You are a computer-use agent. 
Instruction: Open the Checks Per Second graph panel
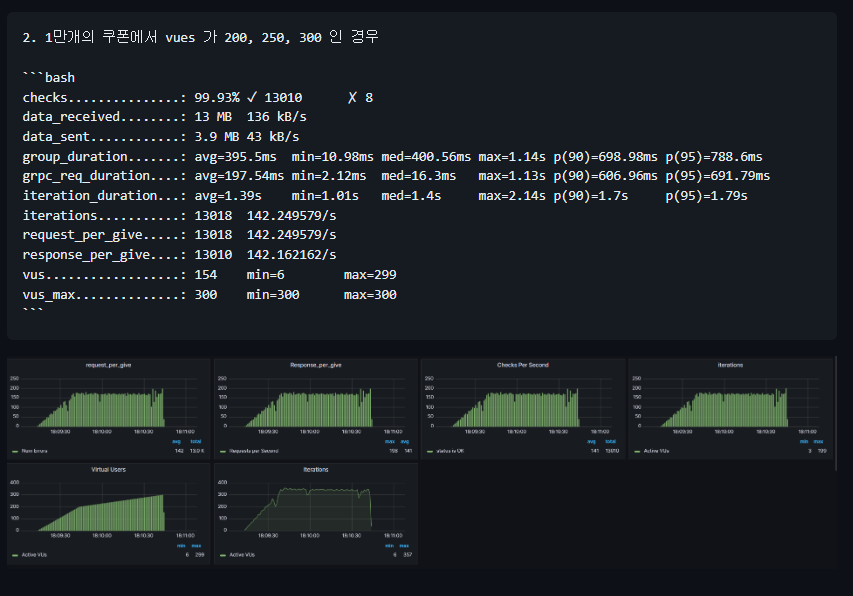pyautogui.click(x=523, y=408)
